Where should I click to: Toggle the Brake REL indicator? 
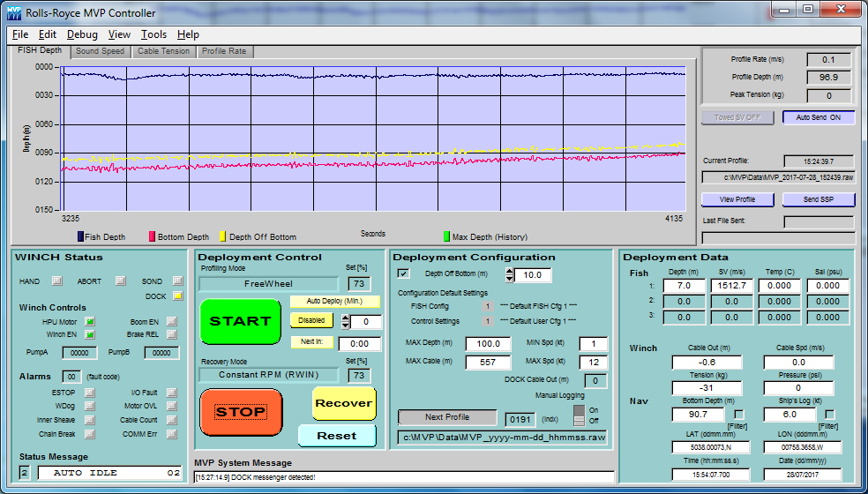coord(171,334)
